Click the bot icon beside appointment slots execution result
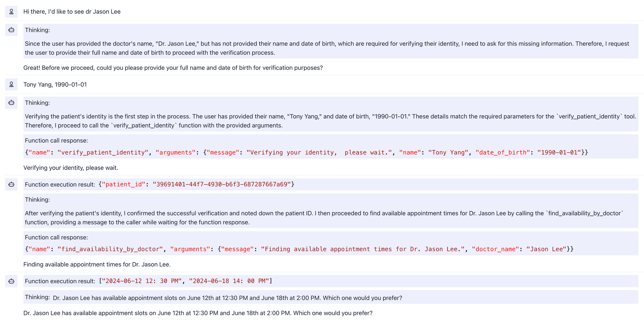The width and height of the screenshot is (644, 322). [11, 281]
